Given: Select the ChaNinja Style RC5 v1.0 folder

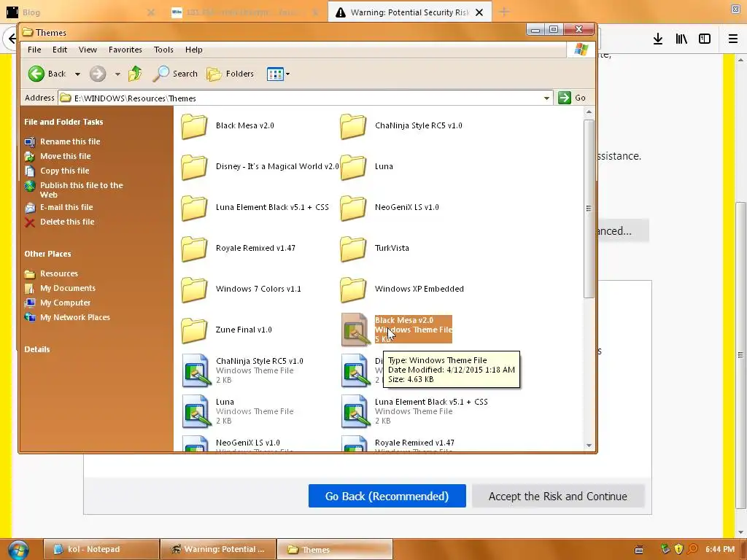Looking at the screenshot, I should click(401, 125).
